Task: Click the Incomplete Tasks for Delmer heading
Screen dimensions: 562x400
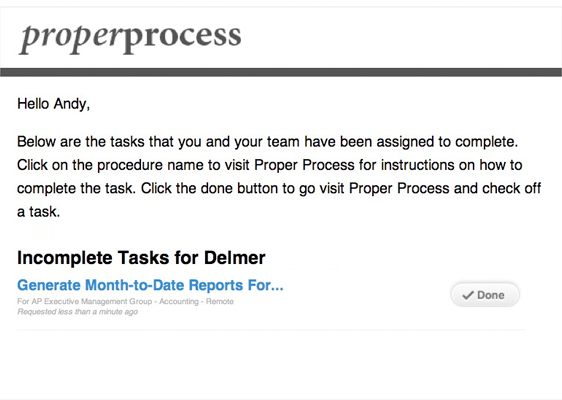Action: coord(141,258)
